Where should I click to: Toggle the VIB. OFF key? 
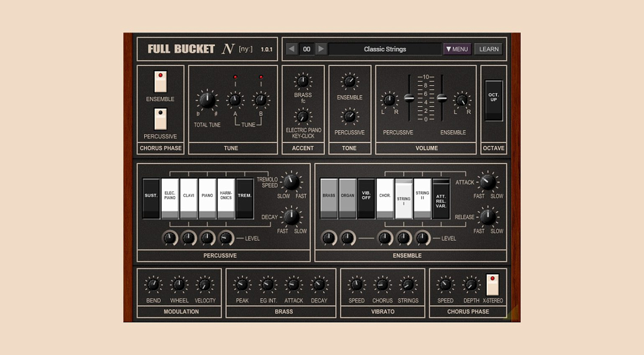[x=366, y=199]
